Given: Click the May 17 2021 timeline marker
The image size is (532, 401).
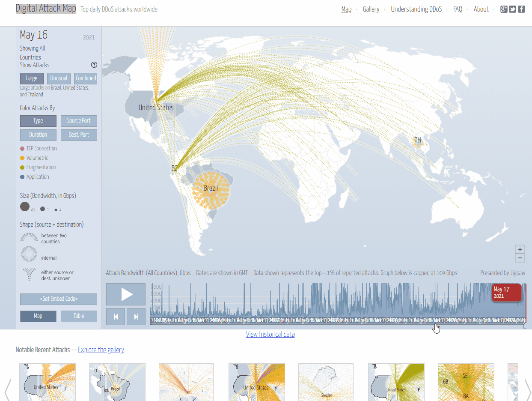Looking at the screenshot, I should [x=507, y=293].
